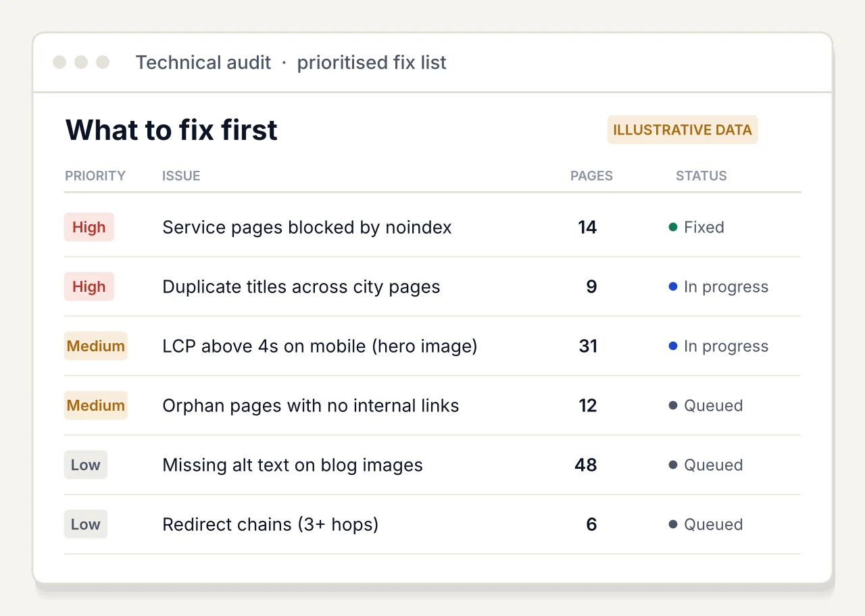The width and height of the screenshot is (865, 616).
Task: Select the High badge for the noindex issue
Action: [x=89, y=227]
